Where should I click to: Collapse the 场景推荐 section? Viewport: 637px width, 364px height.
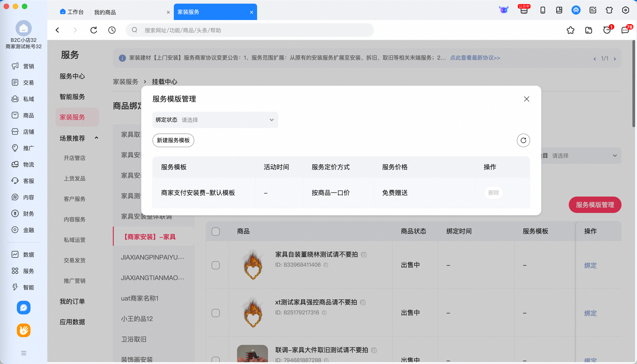coord(96,138)
